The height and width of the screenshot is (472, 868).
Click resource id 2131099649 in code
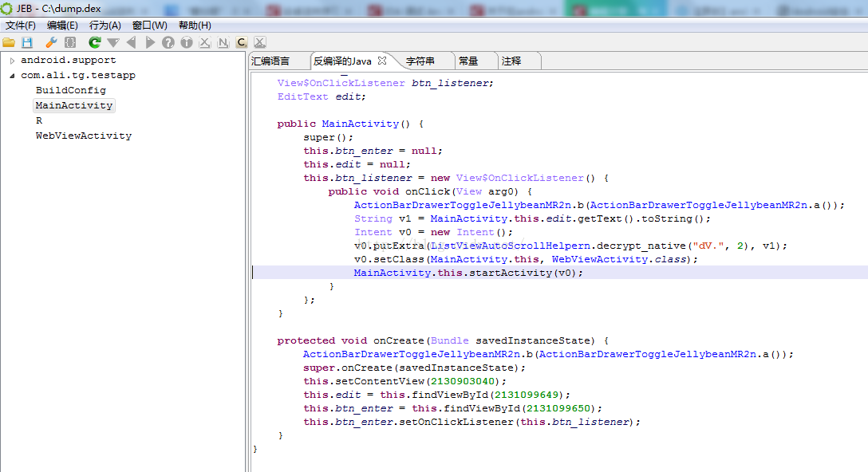tap(527, 395)
